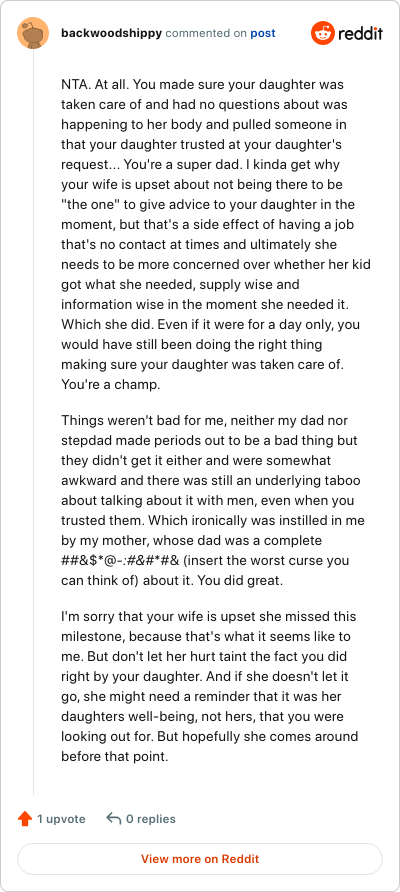This screenshot has width=400, height=892.
Task: Open the original 'post' link
Action: (x=263, y=33)
